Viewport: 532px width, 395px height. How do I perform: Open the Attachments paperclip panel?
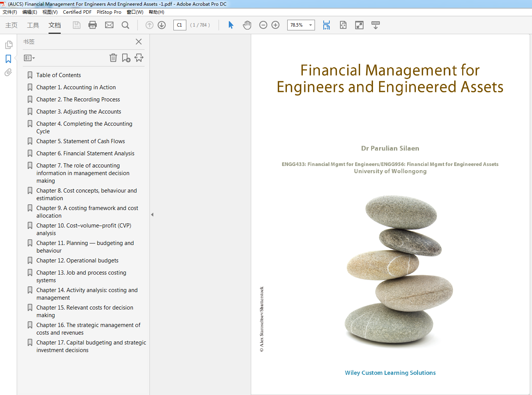point(8,72)
